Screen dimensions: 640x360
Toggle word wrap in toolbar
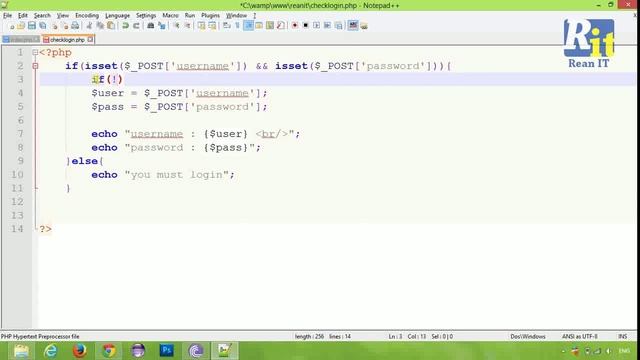click(227, 26)
